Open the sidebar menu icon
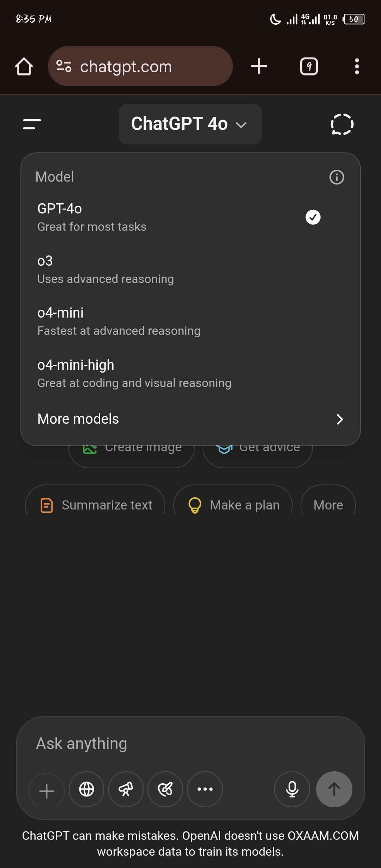The width and height of the screenshot is (381, 868). [32, 124]
